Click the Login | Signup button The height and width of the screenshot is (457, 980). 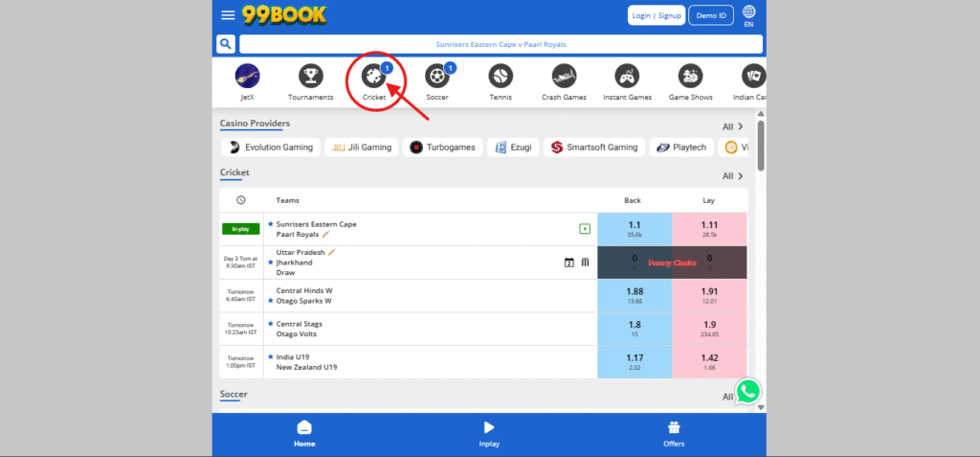pyautogui.click(x=657, y=15)
